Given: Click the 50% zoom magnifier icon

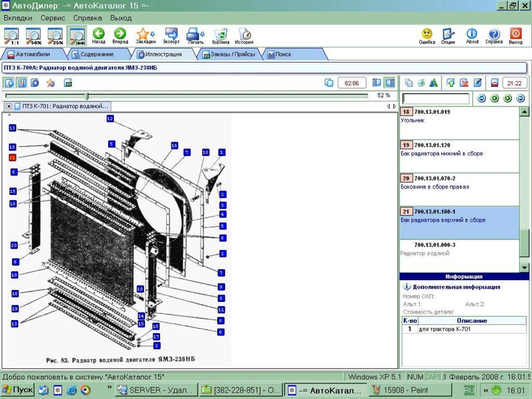Looking at the screenshot, I should [33, 35].
